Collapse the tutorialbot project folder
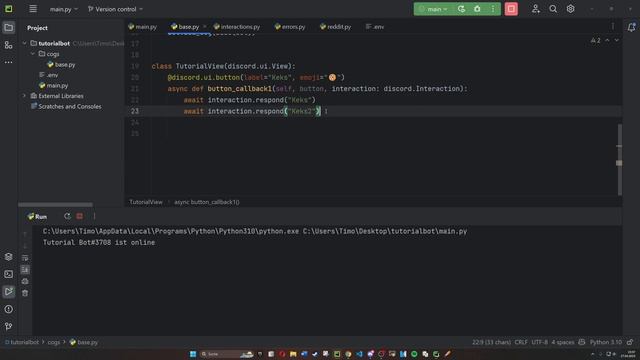Screen dimensions: 640x360 point(24,43)
